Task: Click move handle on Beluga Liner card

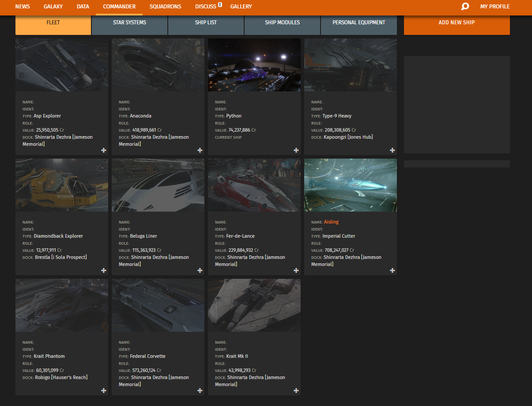Action: [200, 270]
